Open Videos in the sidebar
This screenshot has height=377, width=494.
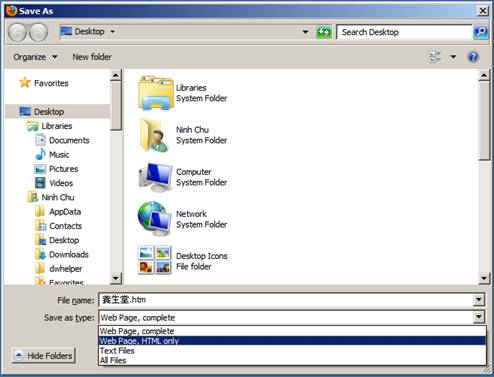click(x=54, y=183)
